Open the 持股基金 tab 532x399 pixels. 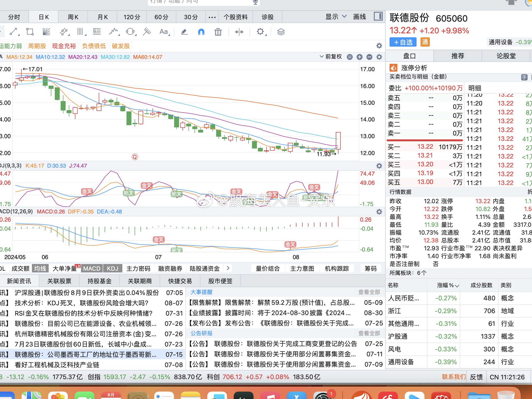99,281
